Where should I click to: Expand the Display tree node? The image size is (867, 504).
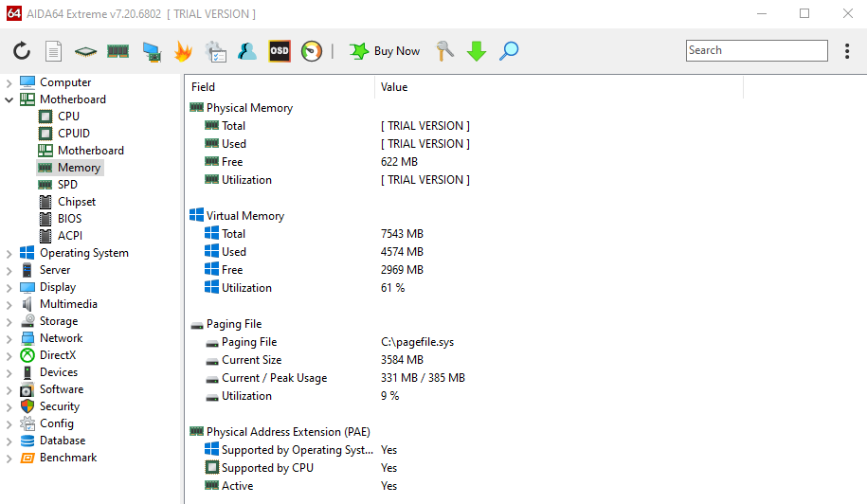(9, 288)
